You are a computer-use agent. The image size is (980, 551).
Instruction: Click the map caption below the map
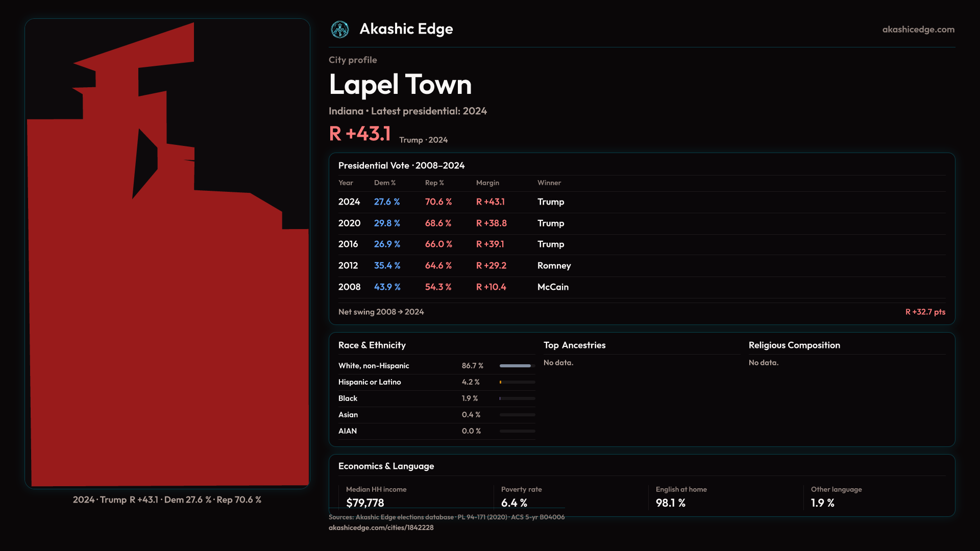[x=167, y=500]
